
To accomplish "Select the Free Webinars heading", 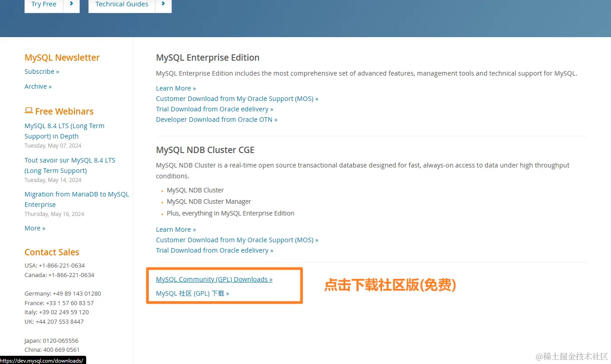I will coord(64,111).
